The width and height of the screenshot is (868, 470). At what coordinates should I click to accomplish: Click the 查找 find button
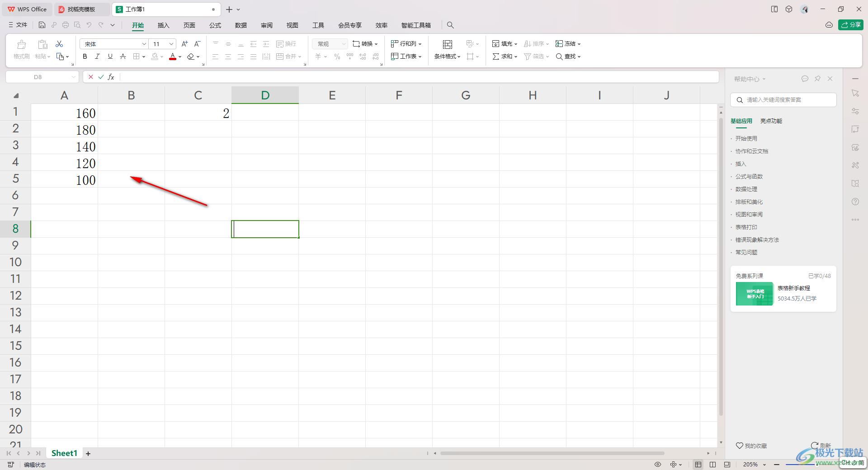tap(568, 56)
